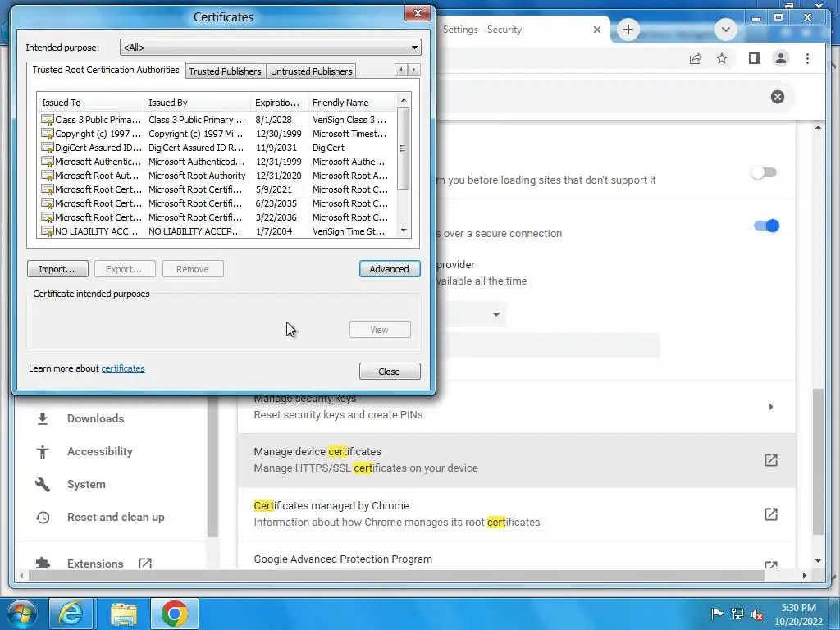Disable the secure connection toggle

(767, 226)
